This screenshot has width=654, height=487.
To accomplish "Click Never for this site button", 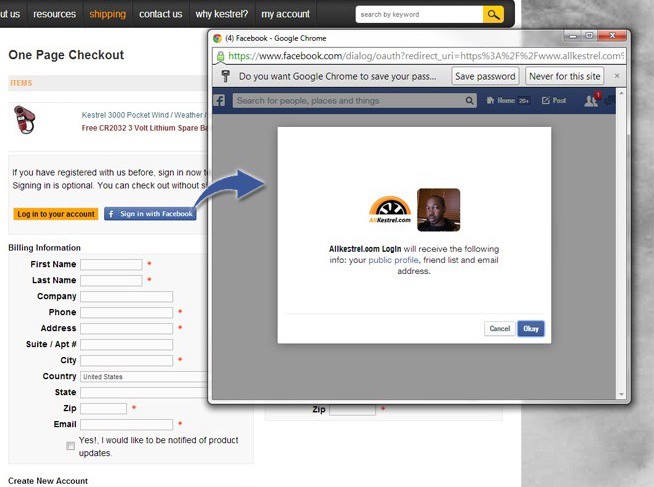I will click(x=565, y=76).
